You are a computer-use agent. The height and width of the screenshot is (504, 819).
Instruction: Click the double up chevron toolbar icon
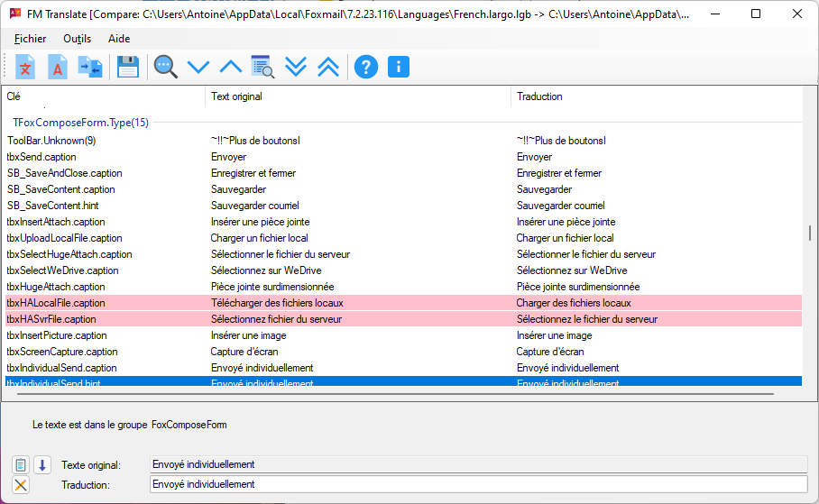click(x=328, y=67)
